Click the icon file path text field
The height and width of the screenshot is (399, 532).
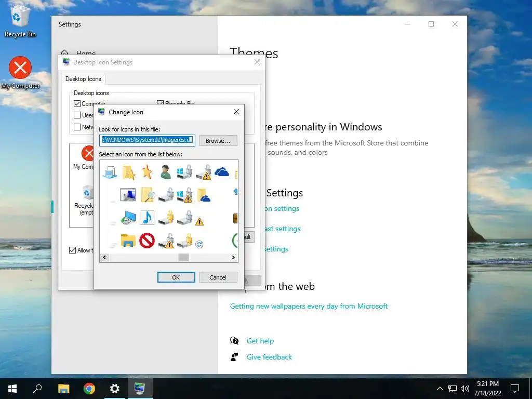point(147,140)
